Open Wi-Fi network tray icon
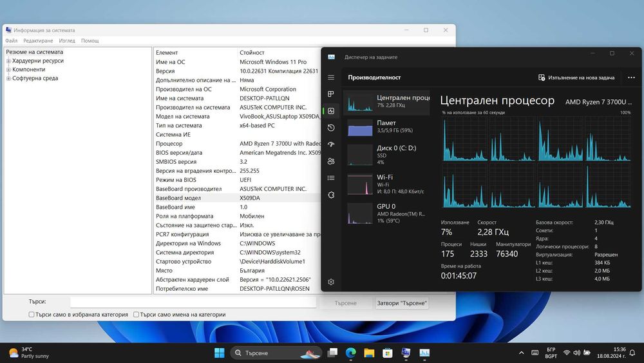Screen dimensions: 644x363 [x=566, y=353]
